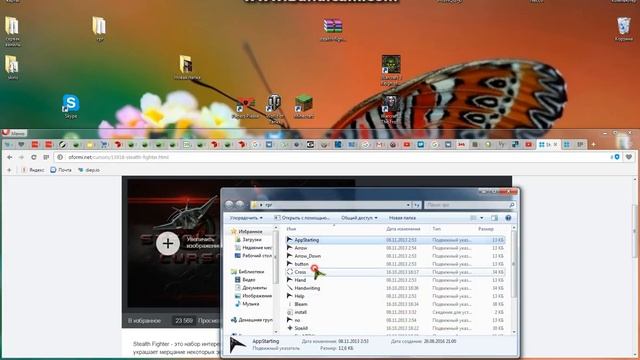
Task: Reload the page in Opera
Action: click(x=33, y=157)
